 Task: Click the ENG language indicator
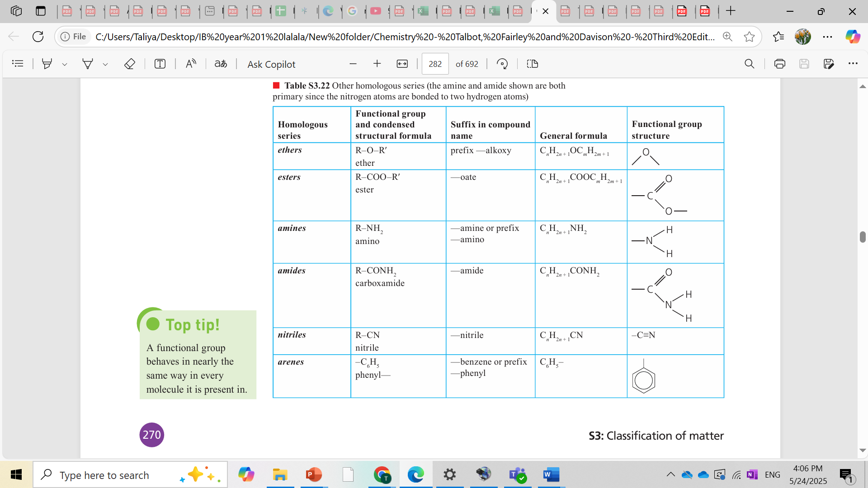click(773, 475)
